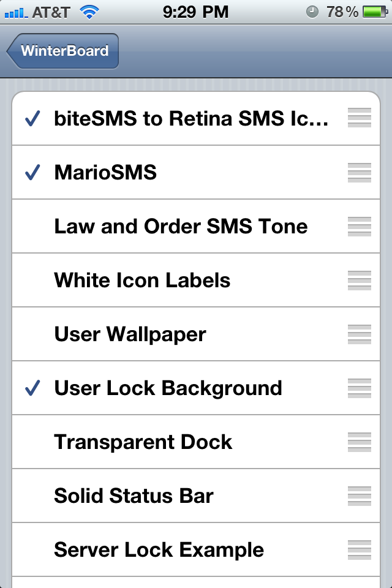The height and width of the screenshot is (588, 392).
Task: Tap reorder handle beside User Wallpaper
Action: click(x=360, y=334)
